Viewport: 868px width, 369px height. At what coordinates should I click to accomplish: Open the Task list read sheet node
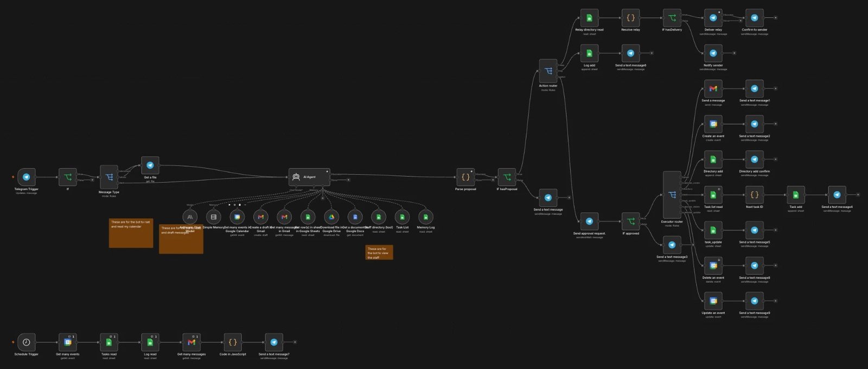click(x=713, y=194)
